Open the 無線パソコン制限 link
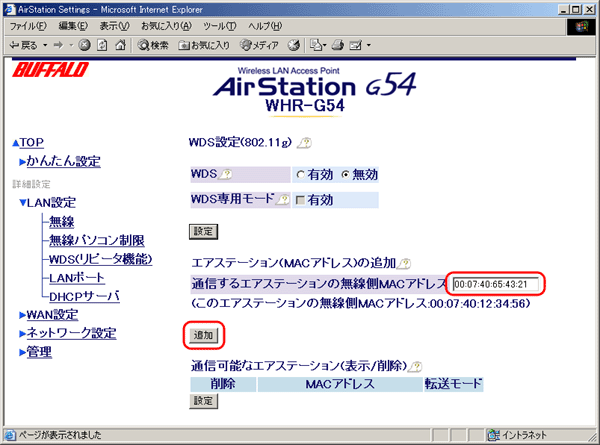Viewport: 600px width, 445px height. click(x=97, y=240)
